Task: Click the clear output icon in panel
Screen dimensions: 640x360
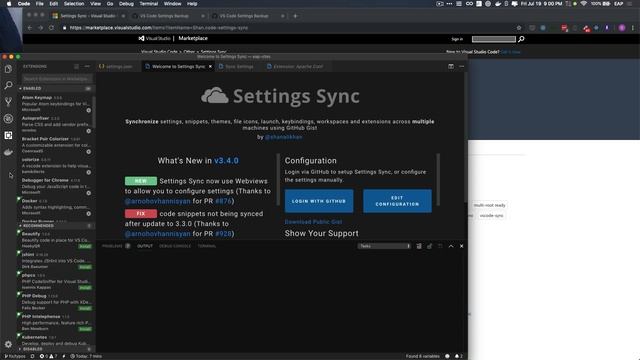Action: 419,246
